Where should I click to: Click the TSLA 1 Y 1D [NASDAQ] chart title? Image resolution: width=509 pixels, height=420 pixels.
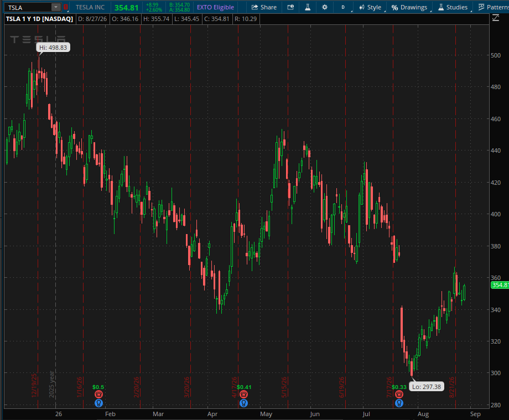point(39,19)
